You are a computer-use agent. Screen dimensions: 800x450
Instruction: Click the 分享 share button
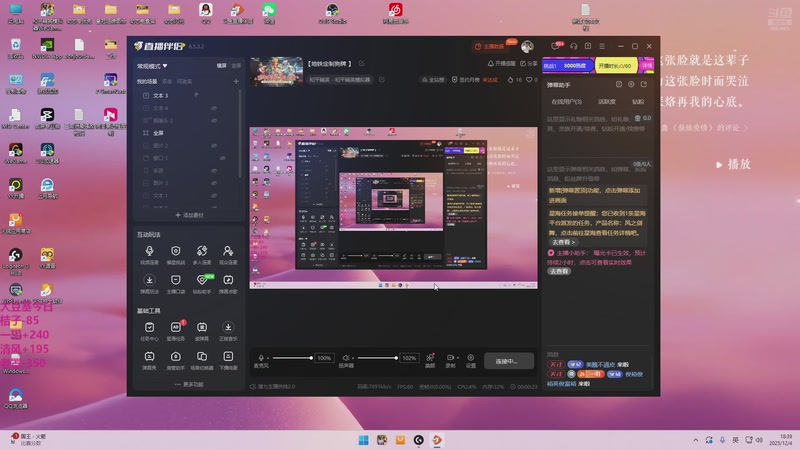(x=529, y=63)
